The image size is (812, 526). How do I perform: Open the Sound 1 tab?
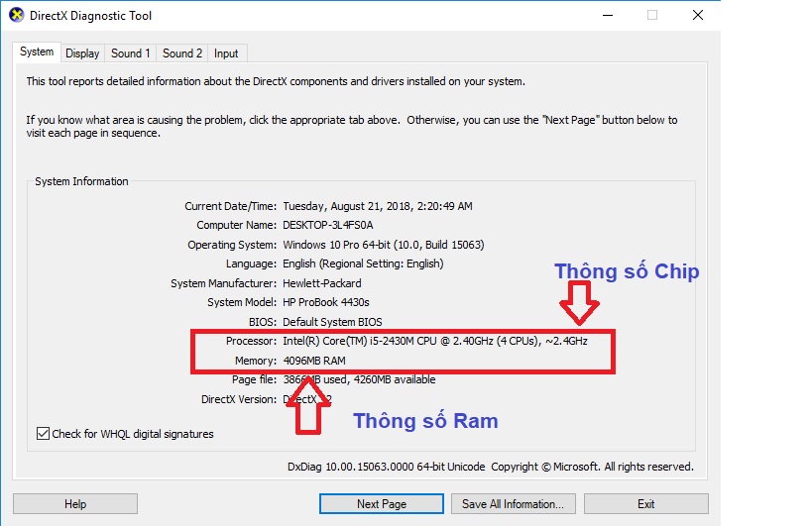pos(131,53)
